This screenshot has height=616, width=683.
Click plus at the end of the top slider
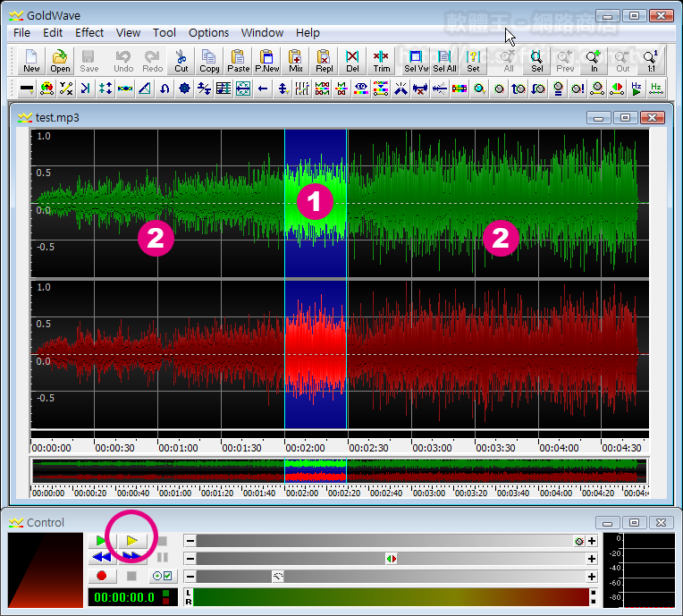tap(592, 541)
